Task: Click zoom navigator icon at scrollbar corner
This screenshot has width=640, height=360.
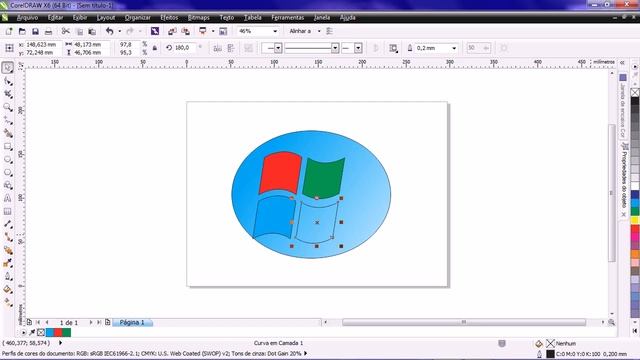Action: 611,322
